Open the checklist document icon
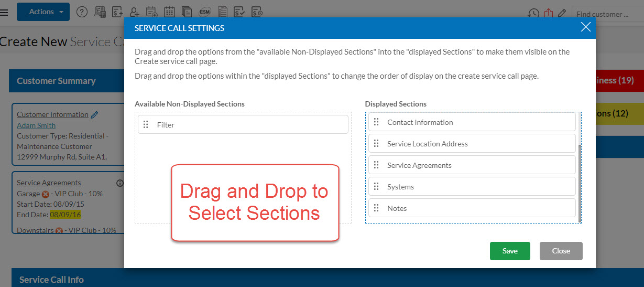644x287 pixels. point(223,12)
